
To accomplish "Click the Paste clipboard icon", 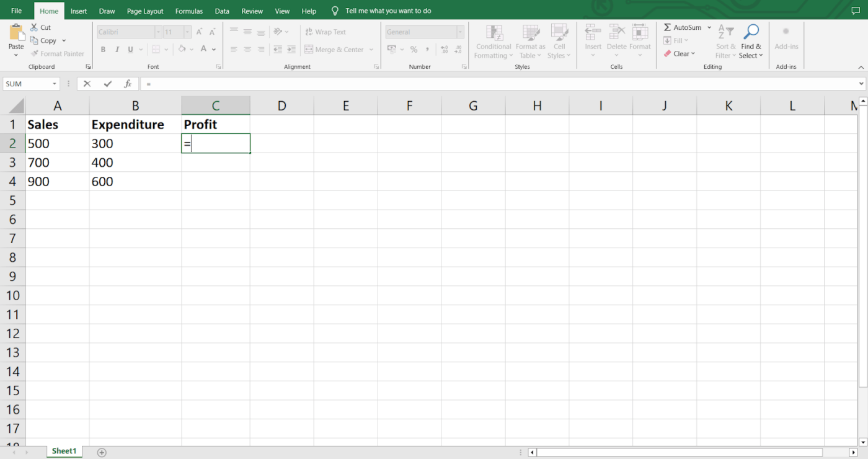I will tap(17, 31).
